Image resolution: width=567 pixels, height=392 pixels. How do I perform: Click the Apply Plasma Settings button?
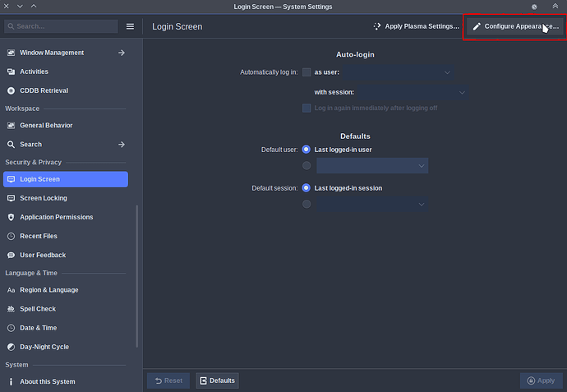coord(416,26)
